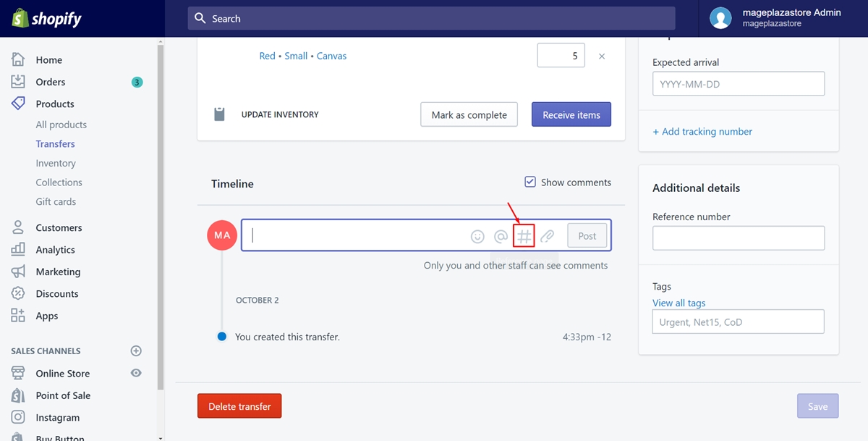Click 'You created this transfer.' text

click(x=287, y=337)
